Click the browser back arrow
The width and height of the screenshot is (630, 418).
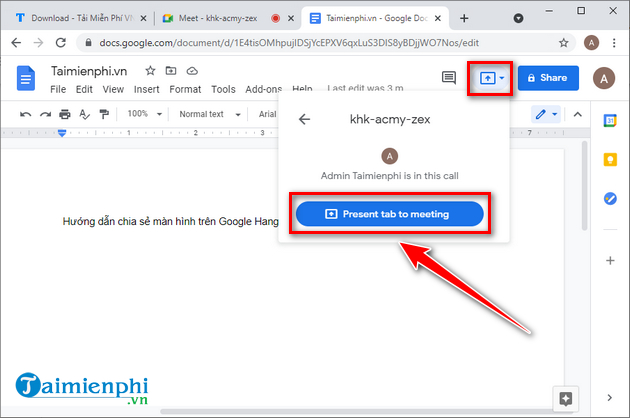[x=16, y=43]
